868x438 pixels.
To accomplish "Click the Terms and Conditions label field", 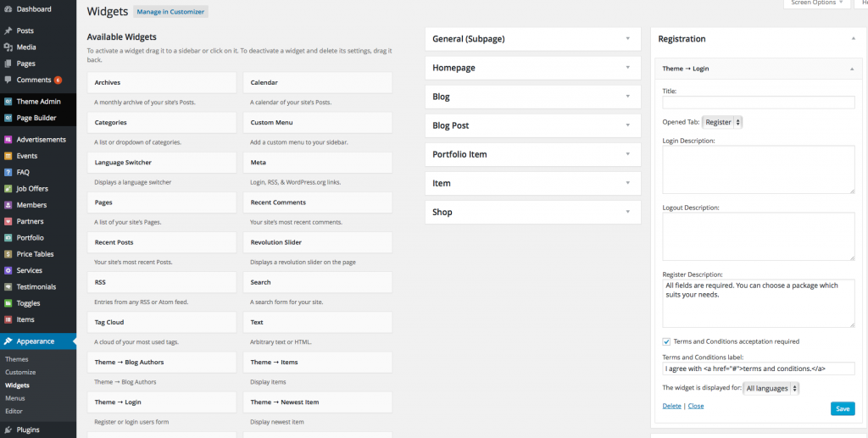I will 759,369.
